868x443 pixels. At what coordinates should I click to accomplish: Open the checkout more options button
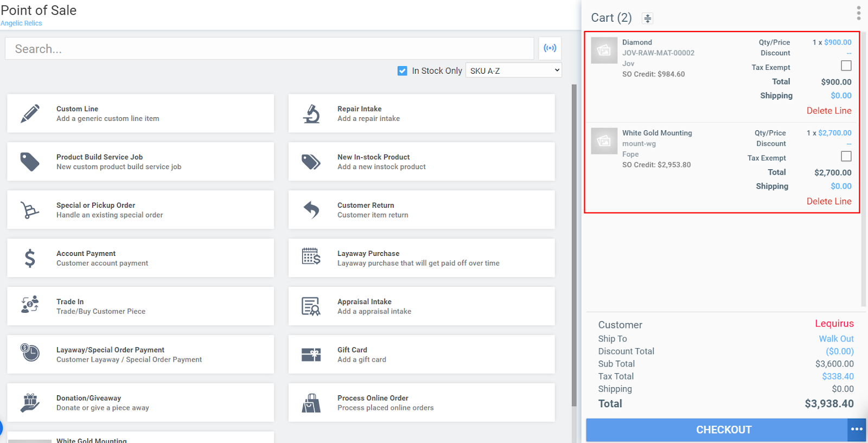click(x=857, y=429)
